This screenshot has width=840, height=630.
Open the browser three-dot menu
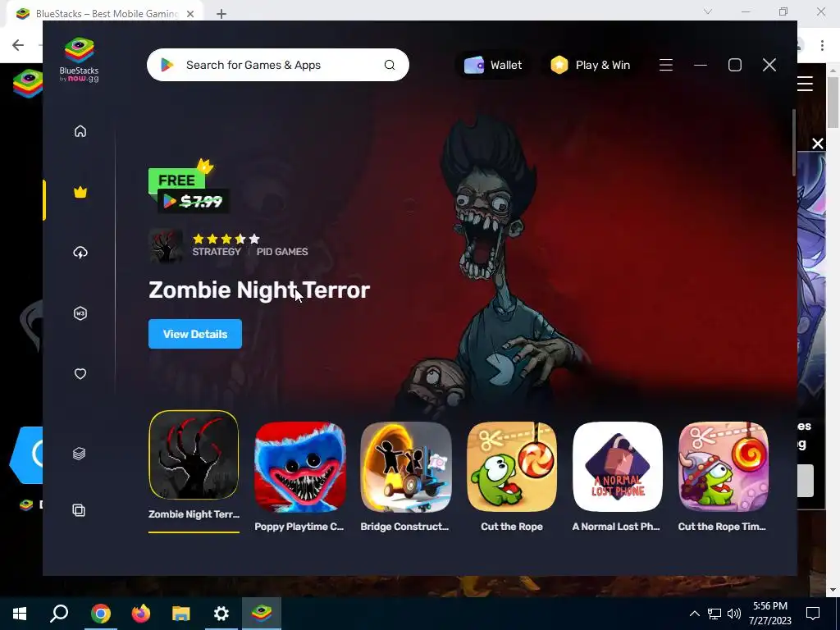tap(822, 45)
